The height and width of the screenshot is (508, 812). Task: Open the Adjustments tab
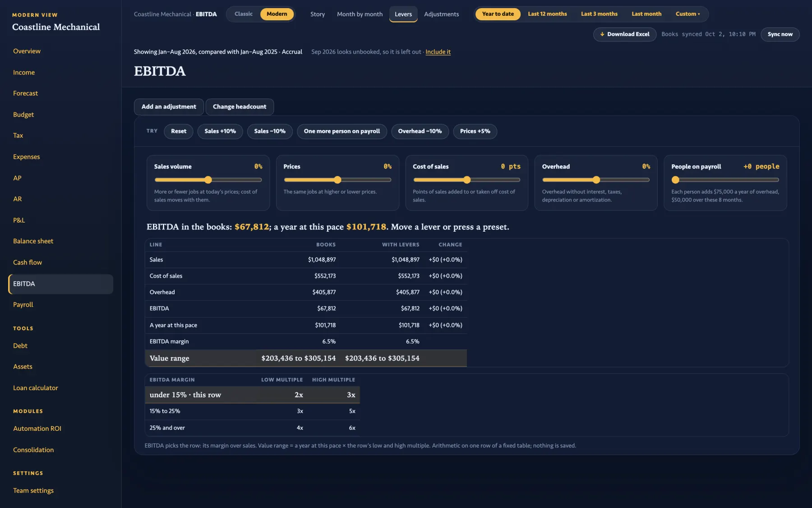point(441,14)
